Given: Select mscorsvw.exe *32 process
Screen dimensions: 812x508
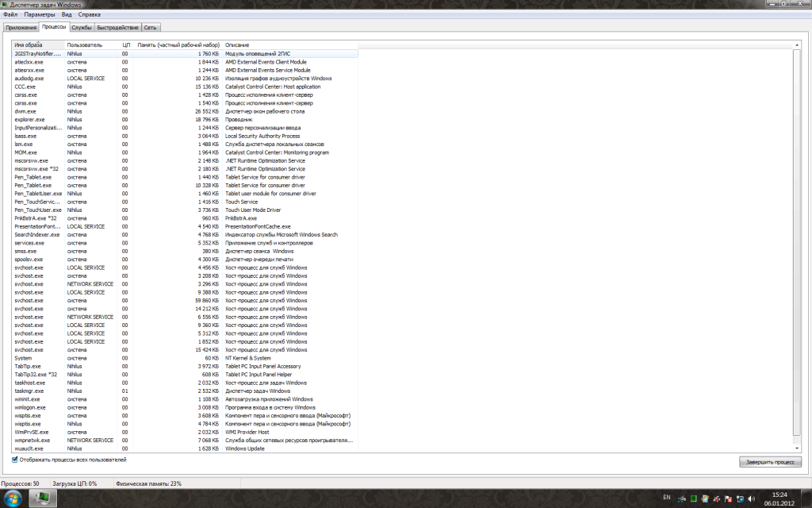Looking at the screenshot, I should pyautogui.click(x=185, y=169).
